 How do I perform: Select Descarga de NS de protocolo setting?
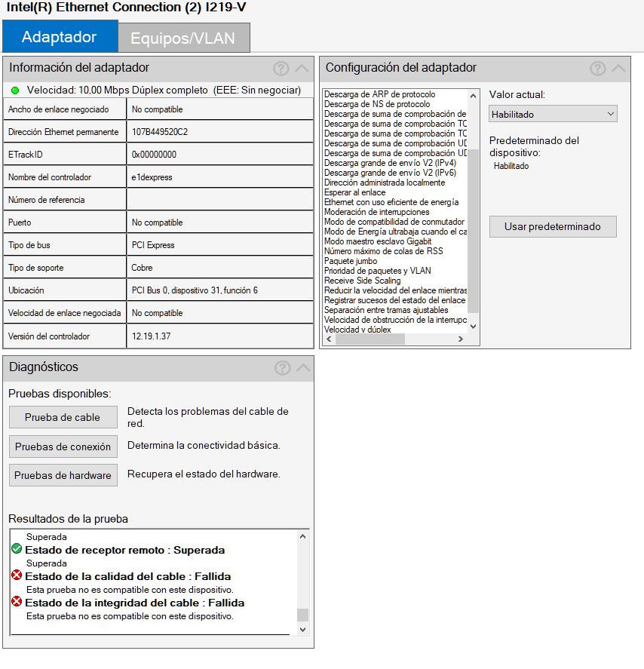pyautogui.click(x=377, y=104)
